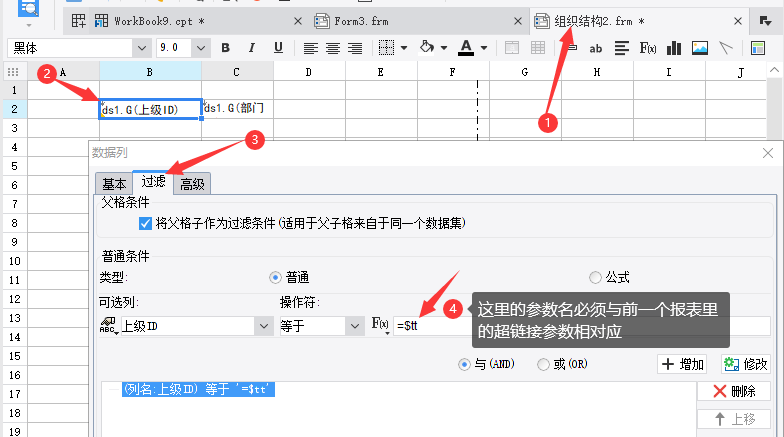The height and width of the screenshot is (437, 784).
Task: Select condition row (列名:上级ID) 等于
Action: (x=198, y=389)
